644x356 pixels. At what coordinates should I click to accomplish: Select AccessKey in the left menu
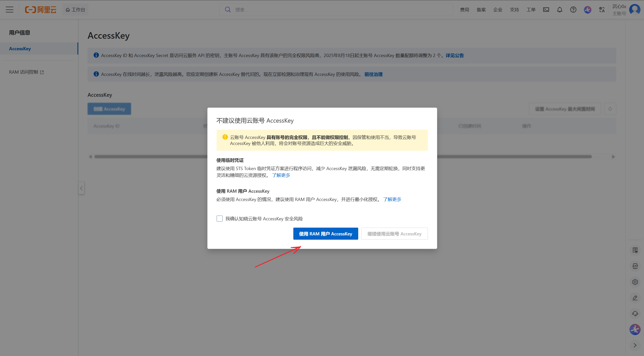click(x=20, y=49)
